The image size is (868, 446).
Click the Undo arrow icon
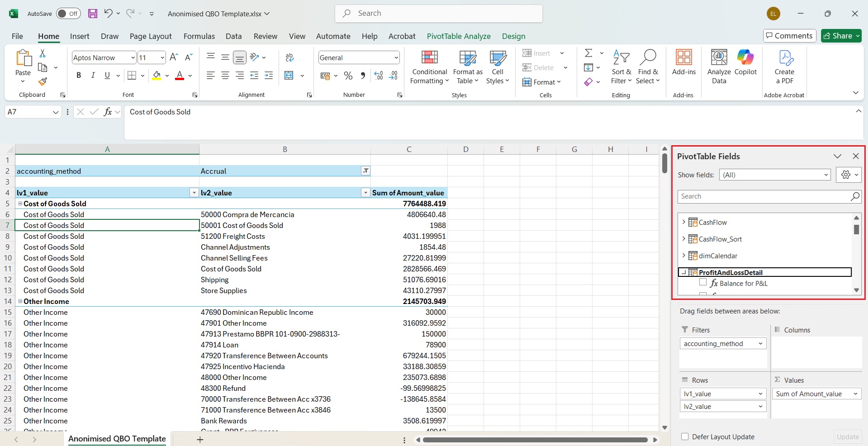(x=108, y=13)
